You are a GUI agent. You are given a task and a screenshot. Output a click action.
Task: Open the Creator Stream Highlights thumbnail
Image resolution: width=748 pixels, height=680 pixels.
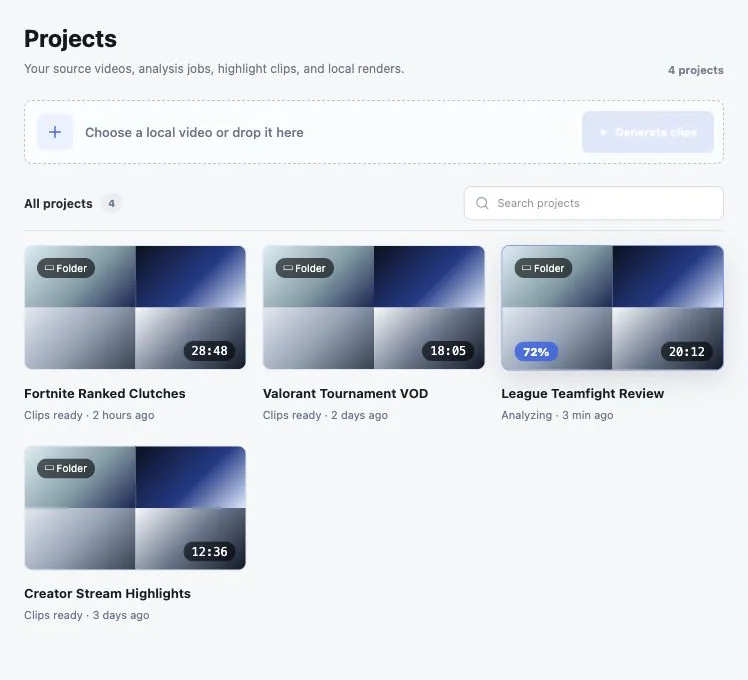point(135,508)
